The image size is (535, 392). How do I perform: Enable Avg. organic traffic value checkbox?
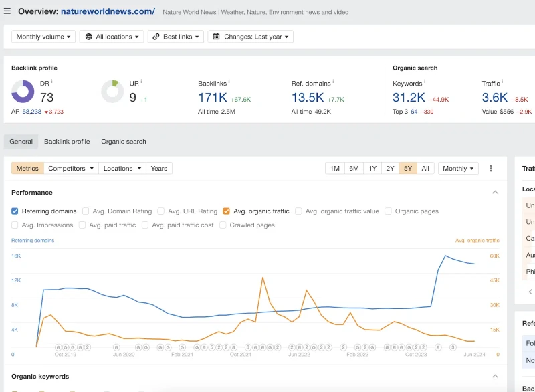(x=298, y=211)
